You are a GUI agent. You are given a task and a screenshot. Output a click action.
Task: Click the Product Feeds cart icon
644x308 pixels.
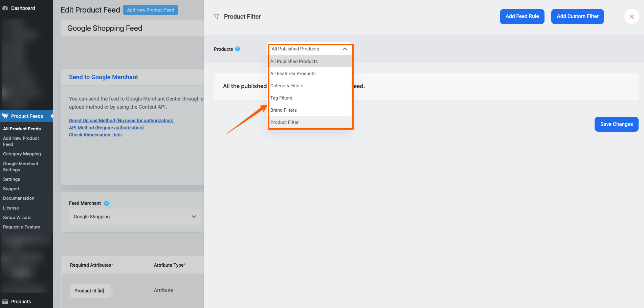[5, 116]
